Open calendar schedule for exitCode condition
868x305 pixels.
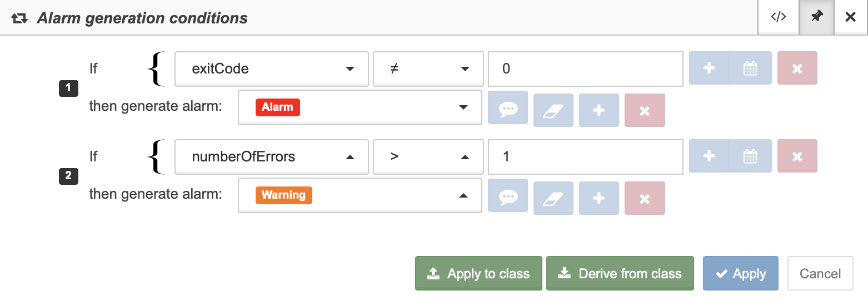pyautogui.click(x=750, y=68)
